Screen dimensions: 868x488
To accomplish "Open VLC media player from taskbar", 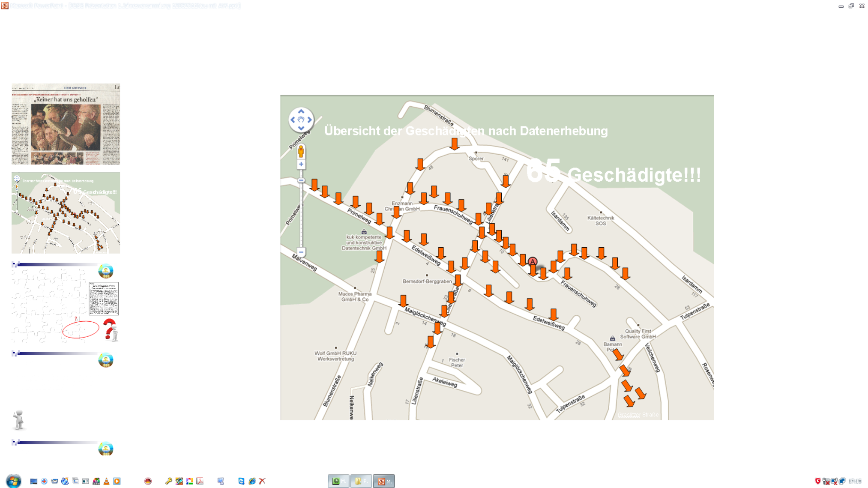I will click(x=106, y=481).
